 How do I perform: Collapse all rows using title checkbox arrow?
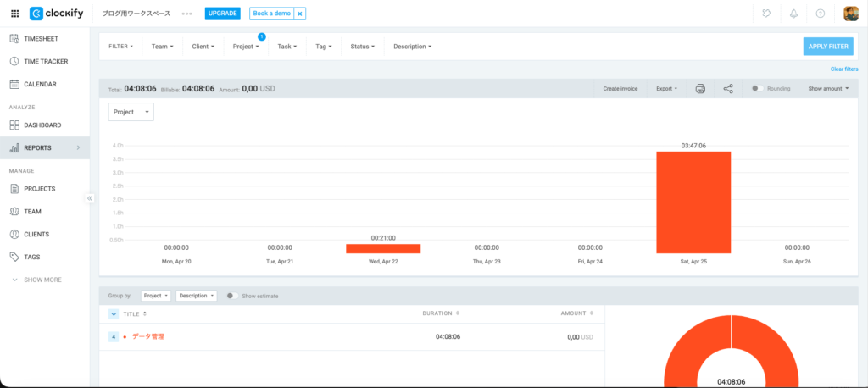pyautogui.click(x=114, y=313)
